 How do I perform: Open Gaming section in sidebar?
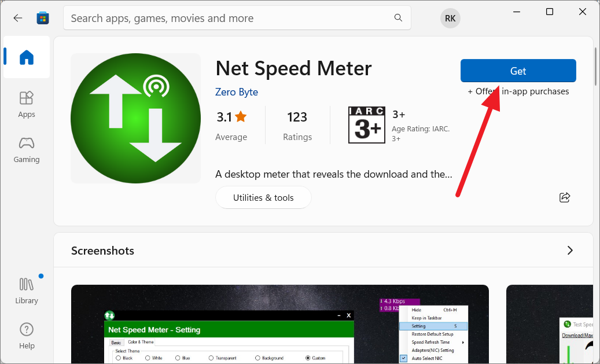[x=27, y=150]
